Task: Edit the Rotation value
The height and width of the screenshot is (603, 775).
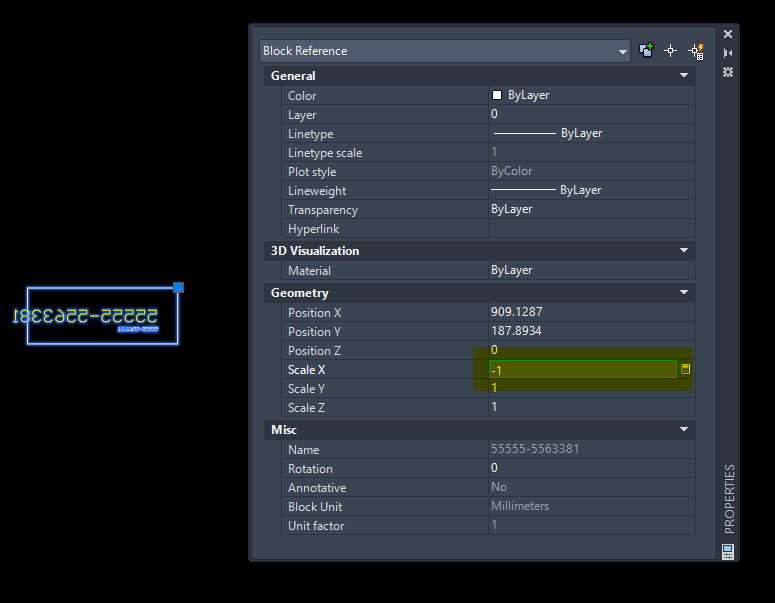Action: 592,468
